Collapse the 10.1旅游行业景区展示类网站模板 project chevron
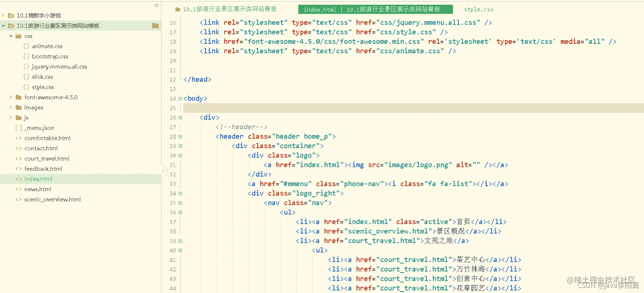The image size is (644, 293). tap(3, 26)
